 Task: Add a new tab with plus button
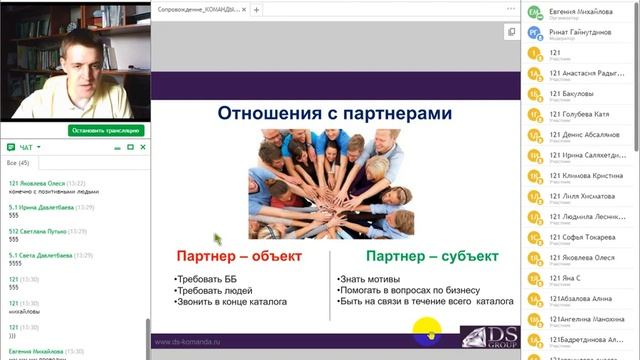[x=256, y=10]
